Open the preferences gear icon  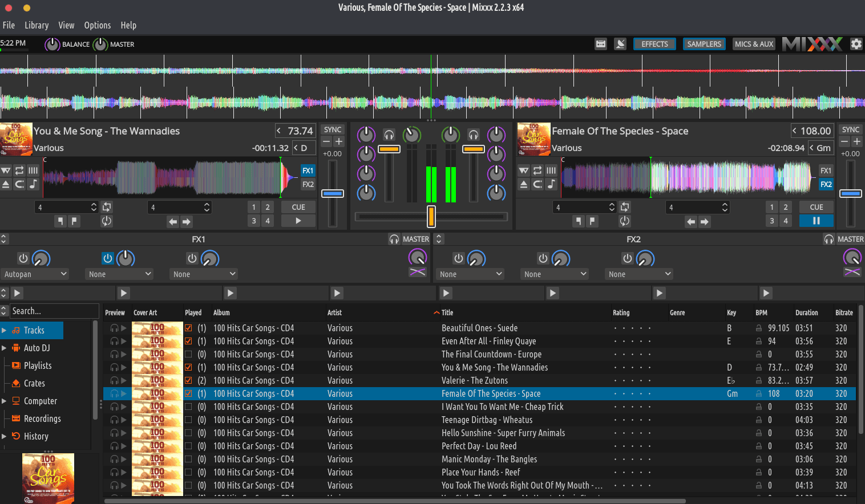point(856,44)
